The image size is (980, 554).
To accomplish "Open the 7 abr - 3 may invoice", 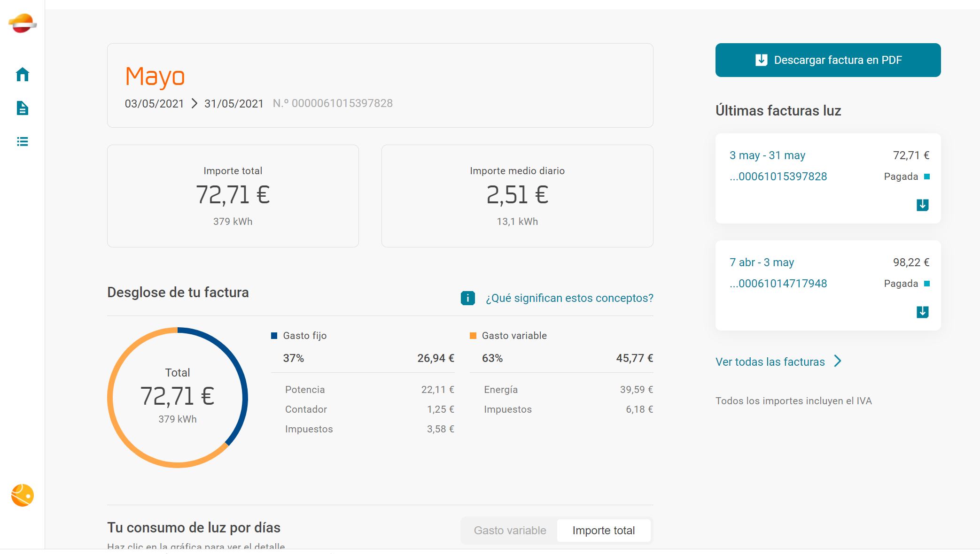I will (x=762, y=262).
